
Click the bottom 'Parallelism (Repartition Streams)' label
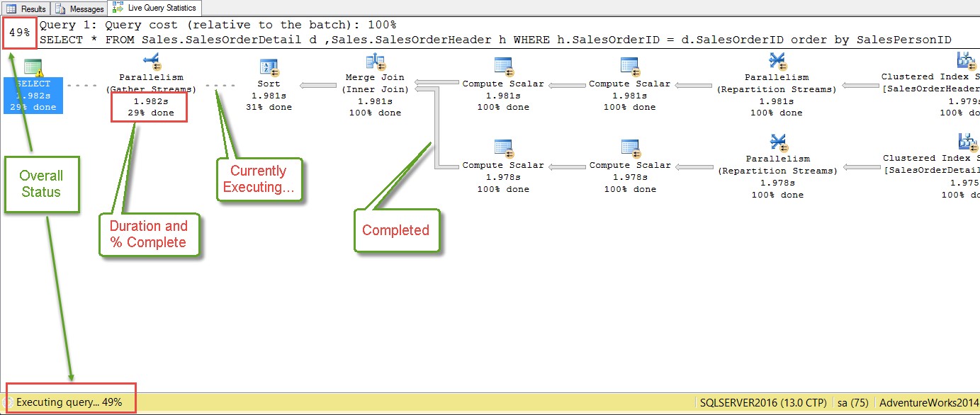[777, 165]
